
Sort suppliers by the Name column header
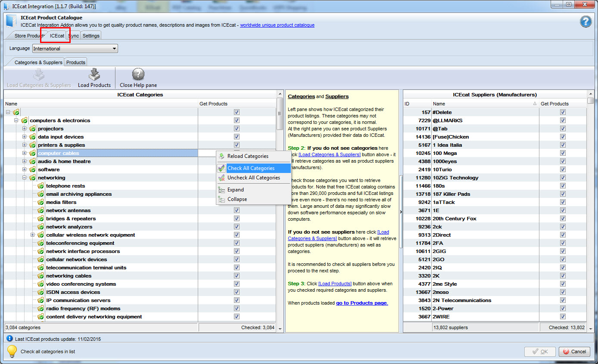pos(485,104)
